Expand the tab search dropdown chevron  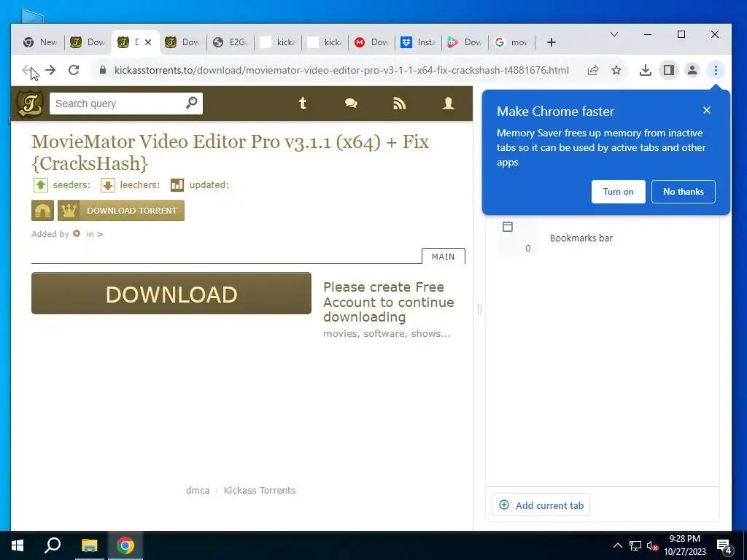pos(614,34)
